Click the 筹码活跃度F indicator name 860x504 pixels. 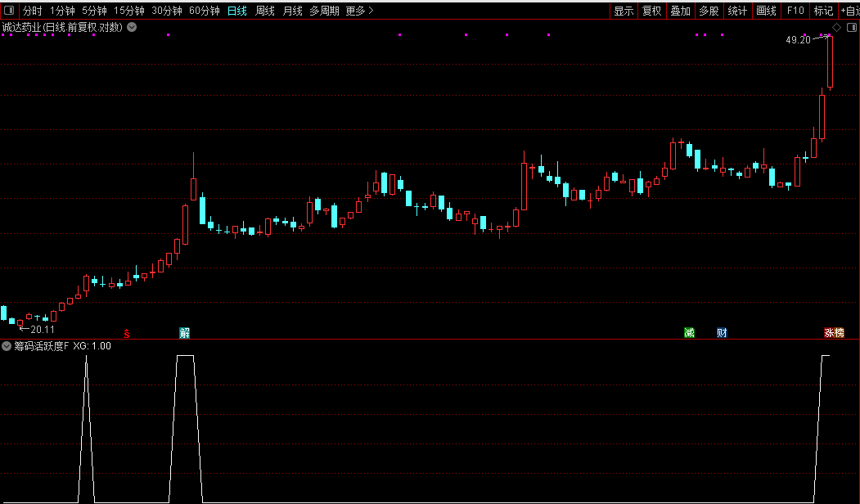point(41,346)
